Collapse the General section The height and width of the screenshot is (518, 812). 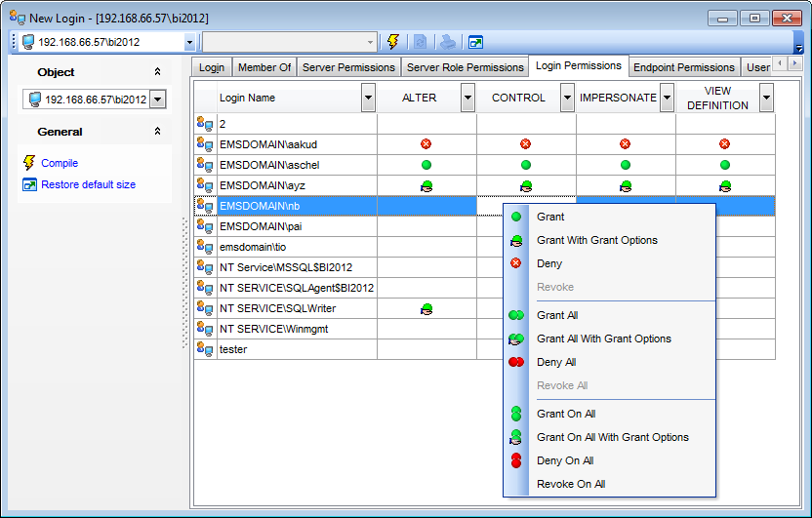click(157, 132)
